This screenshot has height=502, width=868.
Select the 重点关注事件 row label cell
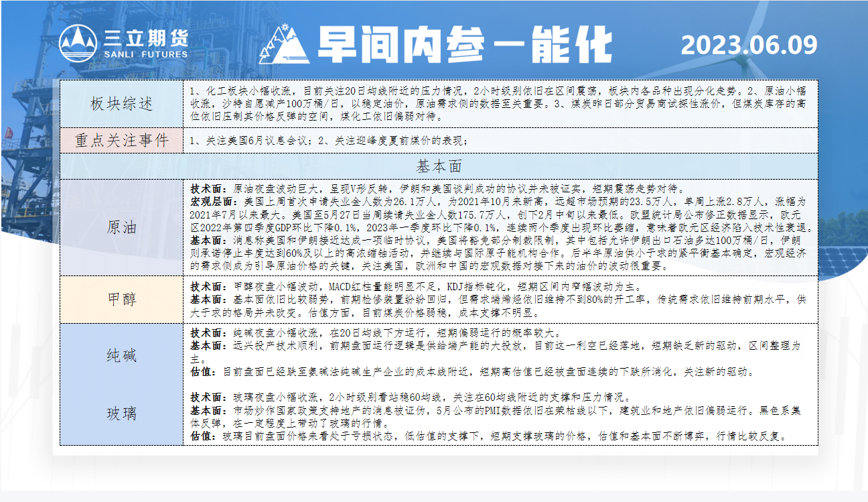point(121,140)
